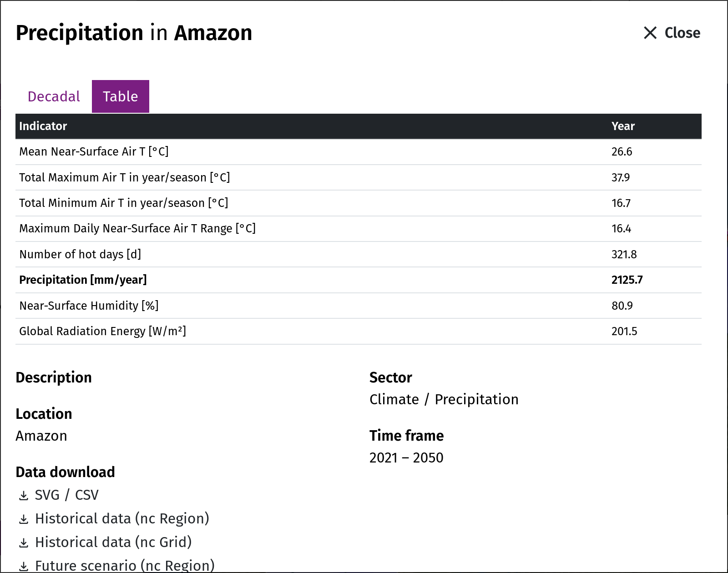The height and width of the screenshot is (573, 728).
Task: Click the value 16.4
Action: [x=621, y=228]
